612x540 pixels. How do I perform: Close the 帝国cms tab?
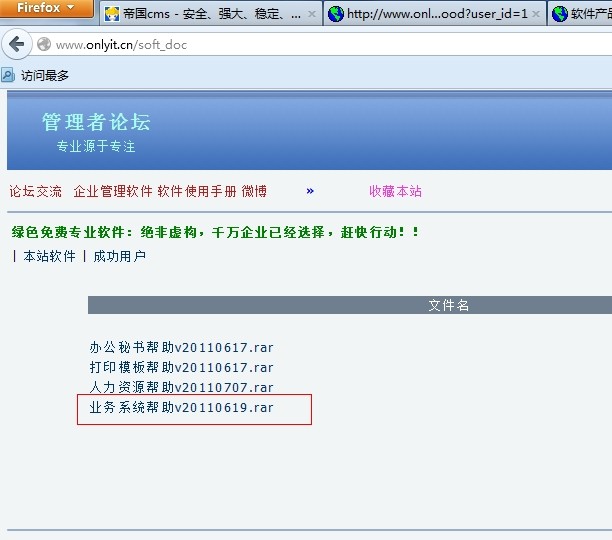click(x=312, y=14)
